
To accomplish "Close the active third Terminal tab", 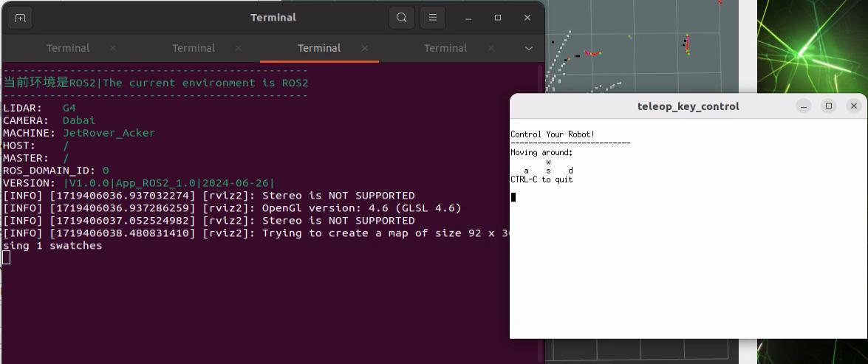I will click(x=365, y=48).
